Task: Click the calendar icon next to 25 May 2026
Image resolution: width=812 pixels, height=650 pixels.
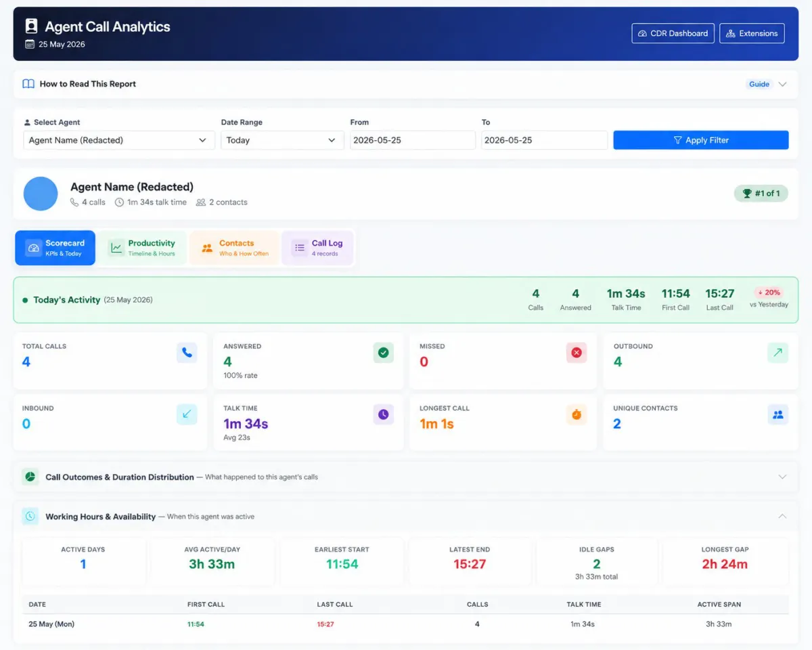Action: pos(29,45)
